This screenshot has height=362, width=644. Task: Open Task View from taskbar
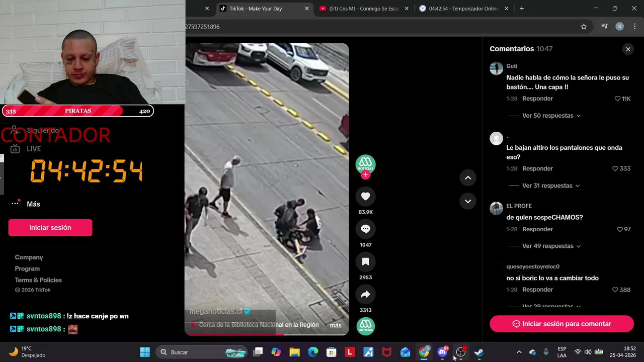[x=258, y=352]
